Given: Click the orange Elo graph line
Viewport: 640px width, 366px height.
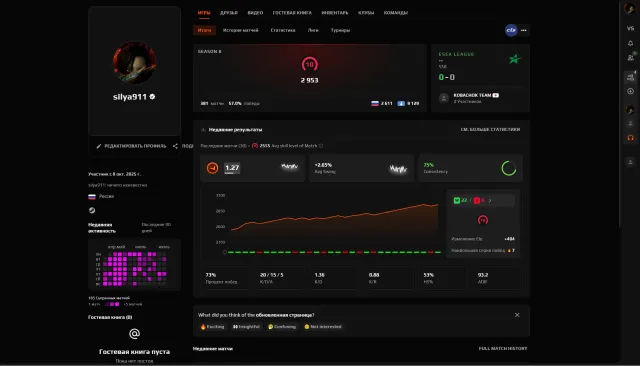Looking at the screenshot, I should (335, 216).
